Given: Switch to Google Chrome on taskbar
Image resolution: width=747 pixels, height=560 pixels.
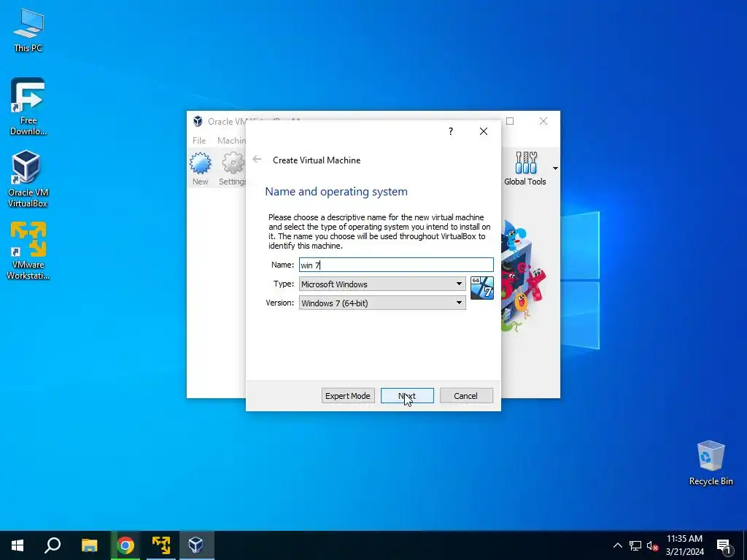Looking at the screenshot, I should coord(125,545).
